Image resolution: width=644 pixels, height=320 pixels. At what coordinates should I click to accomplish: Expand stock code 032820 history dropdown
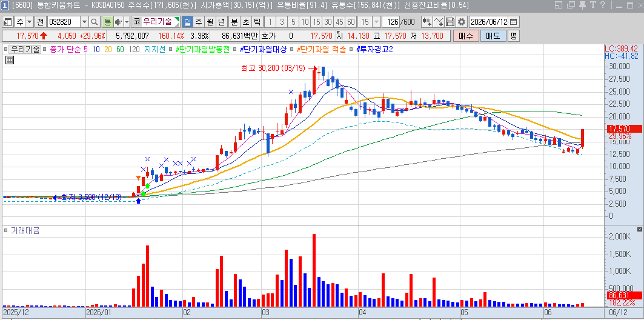coord(84,22)
